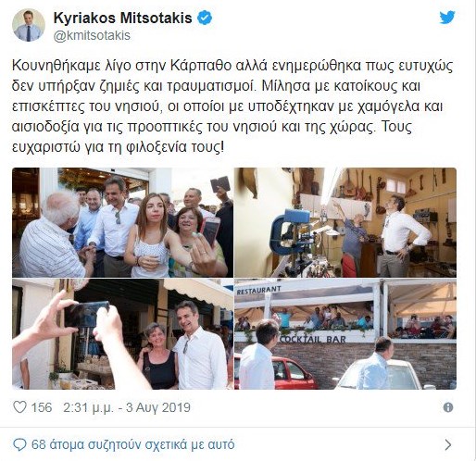Open the 68 άτομα συζητούν link
Viewport: 476px width, 461px height.
click(133, 444)
